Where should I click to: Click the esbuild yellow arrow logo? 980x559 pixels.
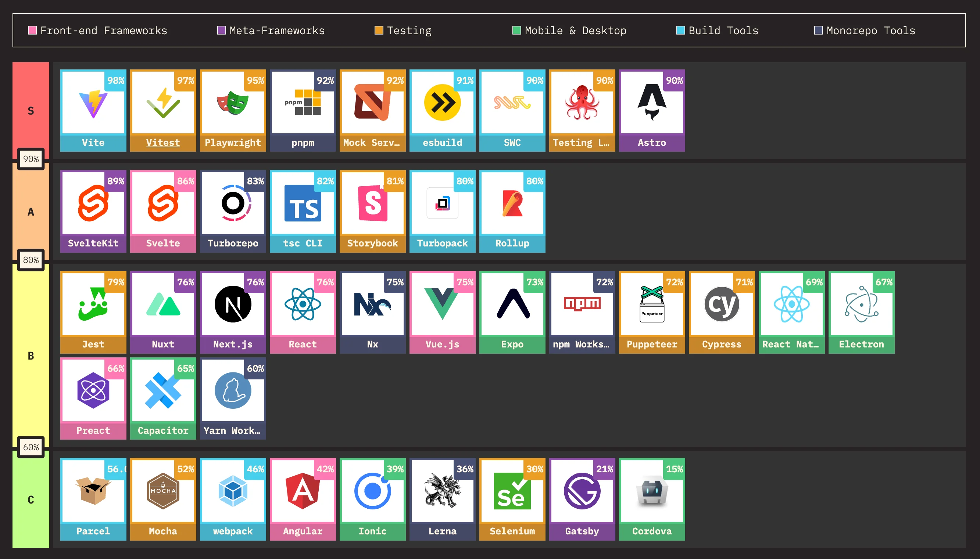tap(442, 103)
